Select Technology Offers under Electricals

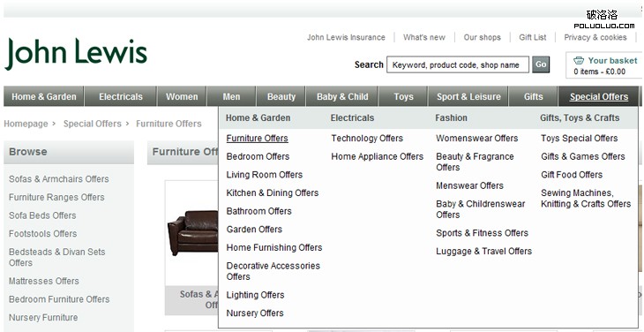click(x=367, y=139)
